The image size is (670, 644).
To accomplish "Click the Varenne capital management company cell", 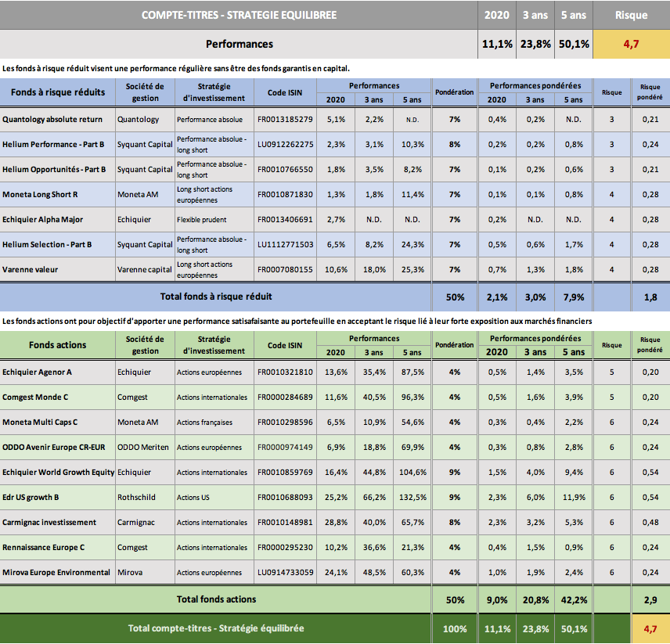I will click(145, 270).
